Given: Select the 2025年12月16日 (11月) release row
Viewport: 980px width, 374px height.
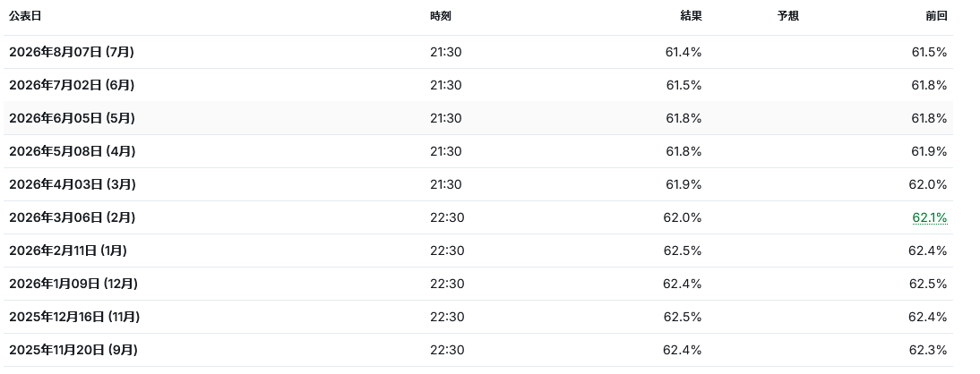Looking at the screenshot, I should (x=478, y=317).
